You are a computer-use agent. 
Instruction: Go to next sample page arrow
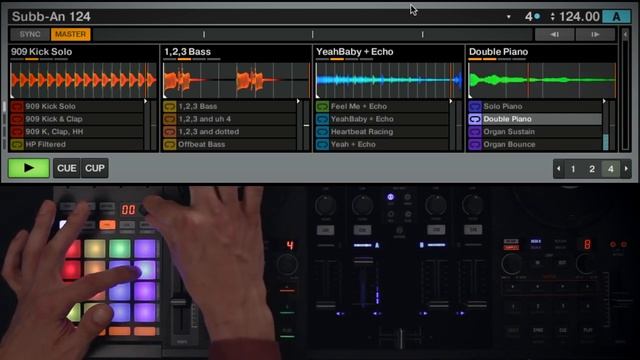coord(626,169)
